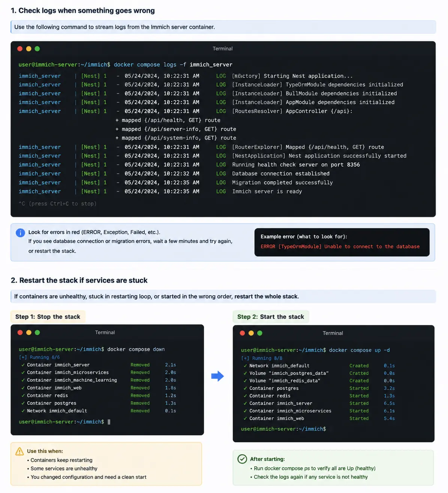This screenshot has width=448, height=493.
Task: Click the checkmark beside 'Container immich_microservices Removed'
Action: click(23, 373)
